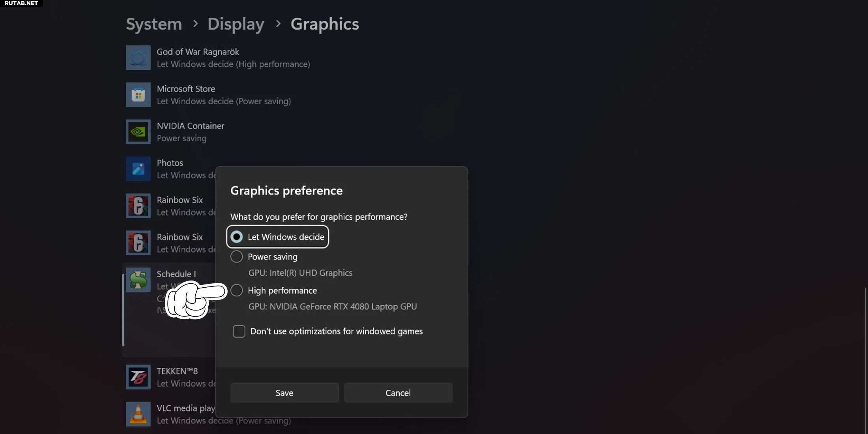This screenshot has width=868, height=434.
Task: Click the TEKKEN 8 icon
Action: click(138, 377)
